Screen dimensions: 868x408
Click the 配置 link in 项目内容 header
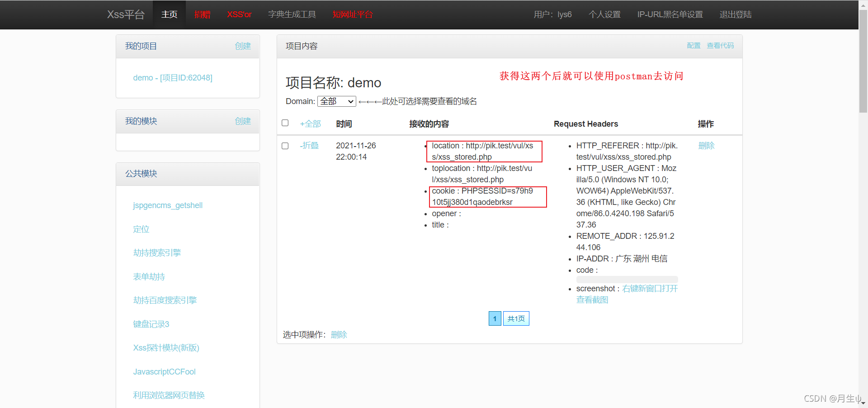[x=693, y=46]
